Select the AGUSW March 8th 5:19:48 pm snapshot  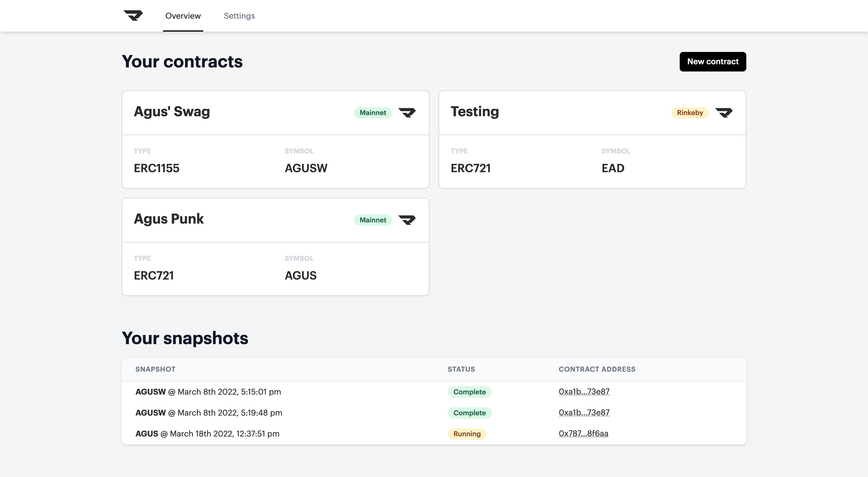209,413
